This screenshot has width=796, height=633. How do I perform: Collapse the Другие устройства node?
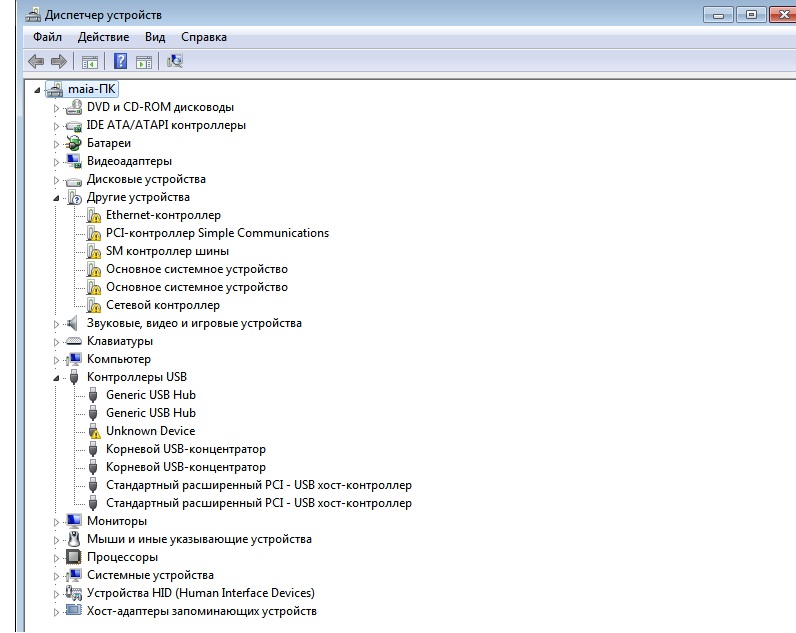tap(56, 198)
